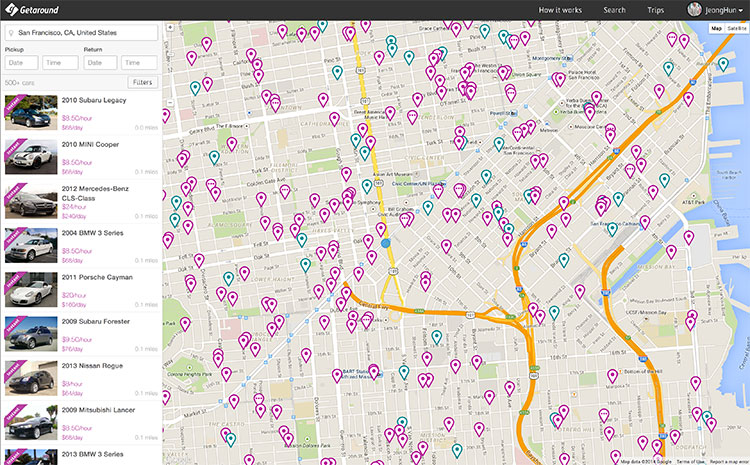Click the Terms of Use map link
The image size is (750, 465).
[691, 462]
